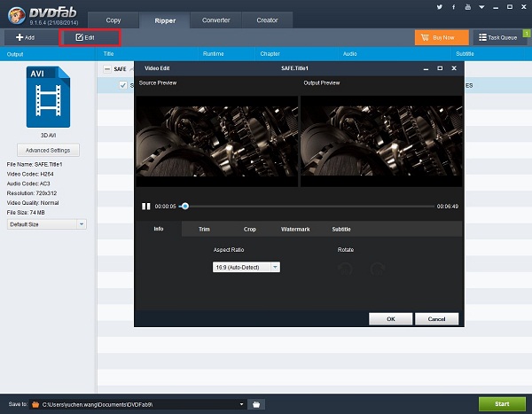Open the Aspect Ratio dropdown
The height and width of the screenshot is (414, 532).
(x=246, y=268)
